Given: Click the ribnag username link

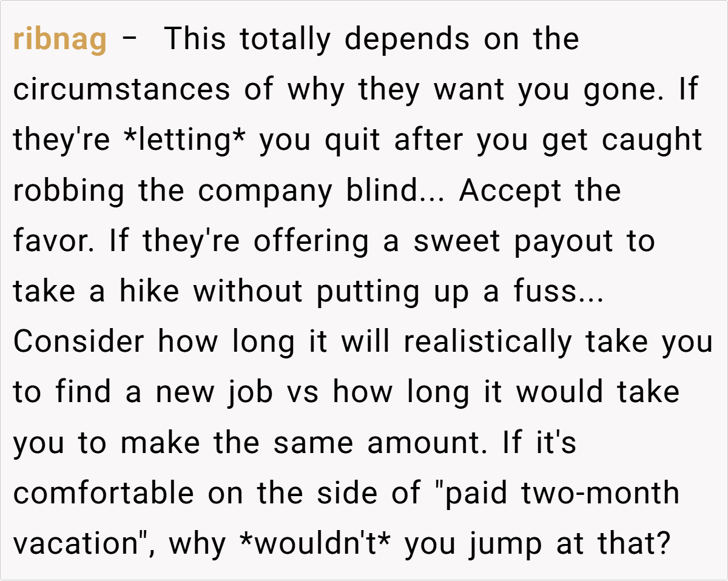Looking at the screenshot, I should [x=59, y=39].
